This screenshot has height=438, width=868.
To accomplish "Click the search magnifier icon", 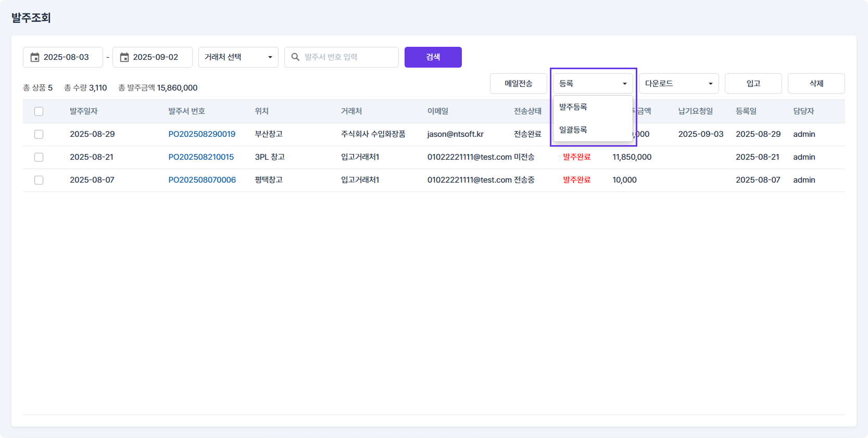I will 295,57.
